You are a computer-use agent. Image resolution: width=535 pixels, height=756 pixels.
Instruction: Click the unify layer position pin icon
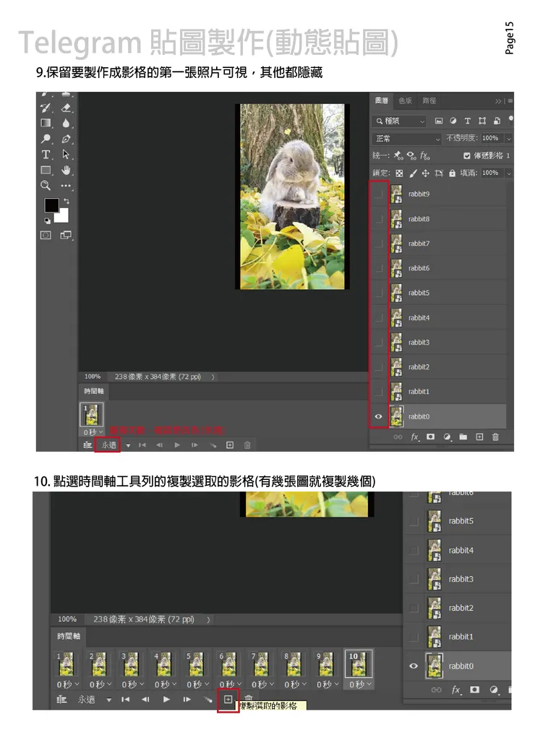click(x=398, y=155)
